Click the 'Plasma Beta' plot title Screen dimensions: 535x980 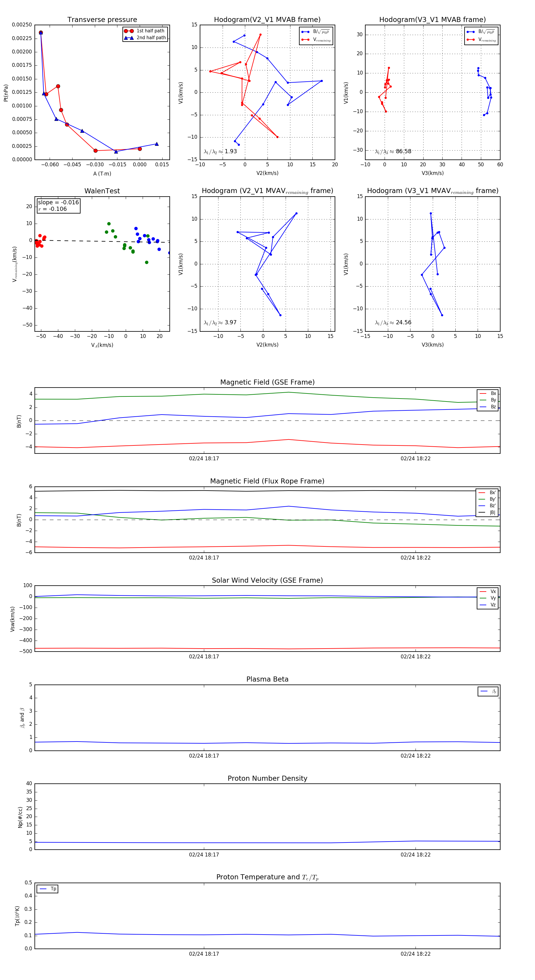point(267,679)
